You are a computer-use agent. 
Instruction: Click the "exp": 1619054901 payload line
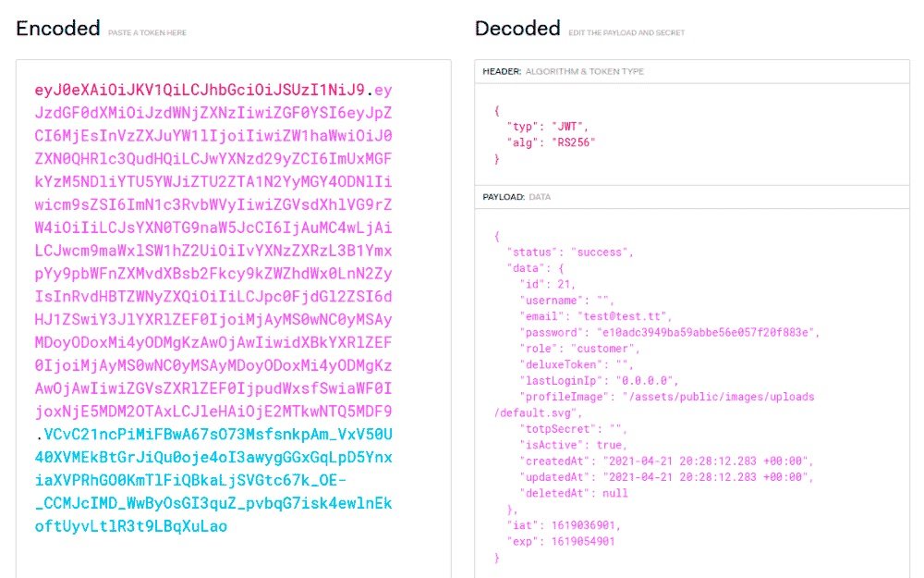point(561,541)
